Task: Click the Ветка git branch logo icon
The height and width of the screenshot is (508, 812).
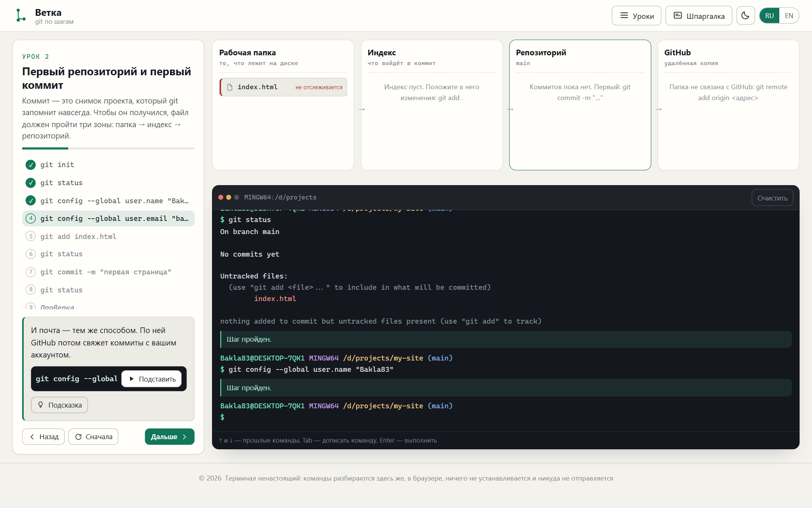Action: point(21,15)
